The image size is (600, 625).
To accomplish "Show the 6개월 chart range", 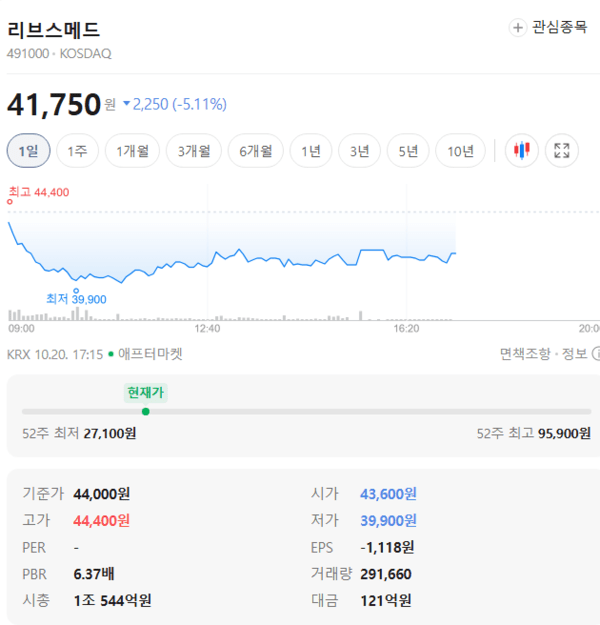I will click(x=256, y=151).
